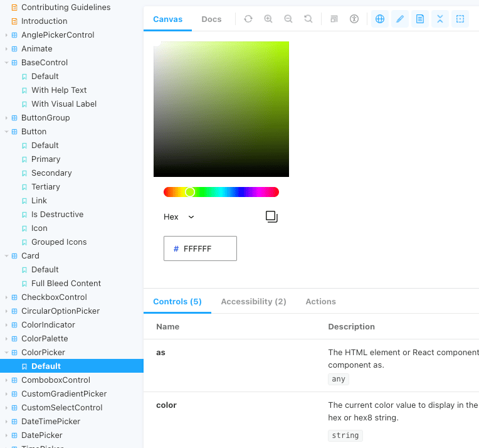This screenshot has width=479, height=448.
Task: Click the globe icon in toolbar
Action: 380,19
